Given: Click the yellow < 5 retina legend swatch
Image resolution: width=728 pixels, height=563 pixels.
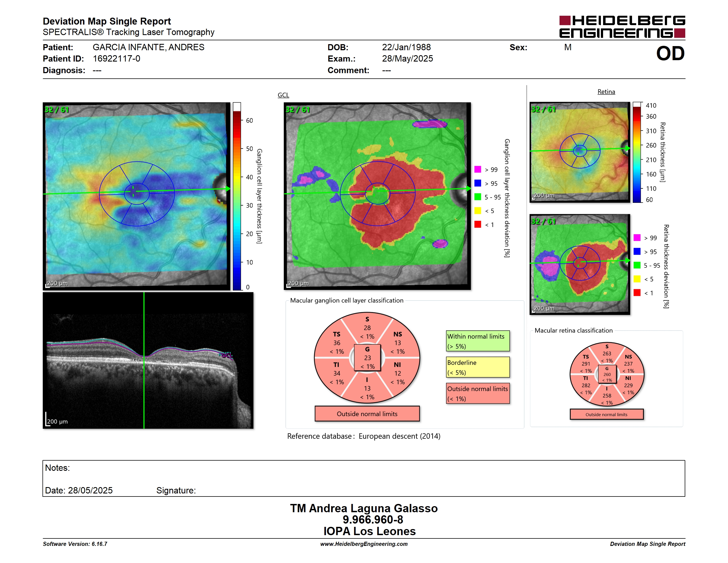Looking at the screenshot, I should [637, 279].
